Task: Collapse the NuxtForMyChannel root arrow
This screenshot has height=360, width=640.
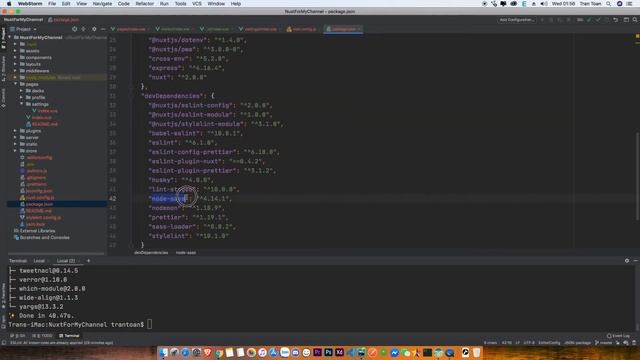Action: (x=10, y=38)
